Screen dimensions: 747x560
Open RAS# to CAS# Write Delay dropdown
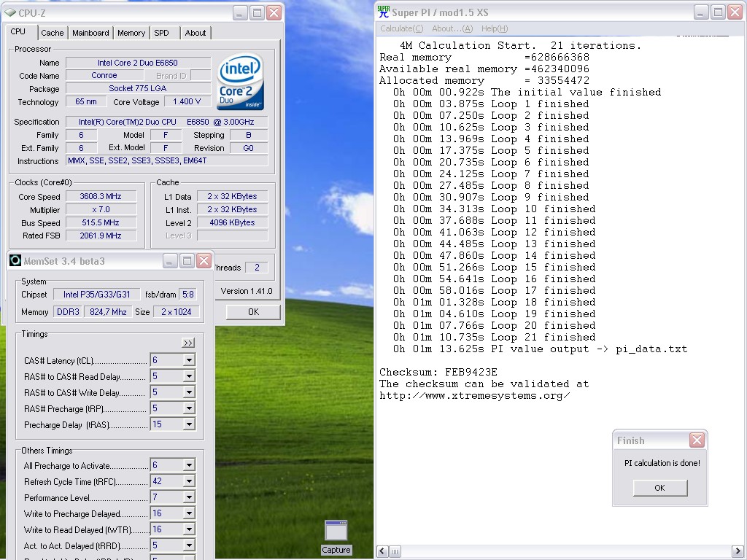pos(189,392)
